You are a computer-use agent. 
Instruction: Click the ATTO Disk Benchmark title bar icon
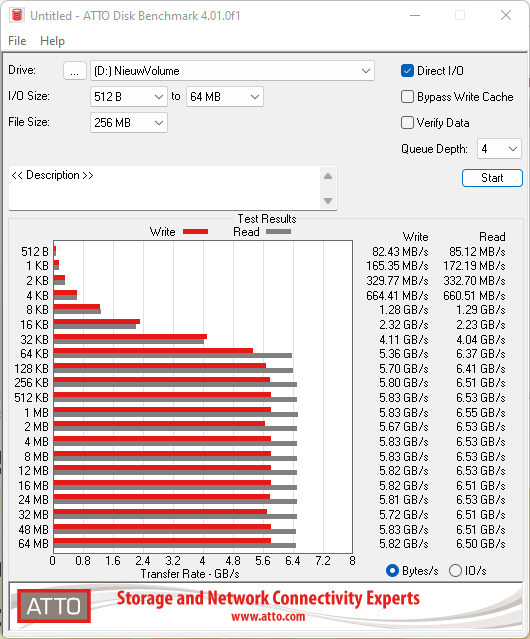(x=17, y=15)
